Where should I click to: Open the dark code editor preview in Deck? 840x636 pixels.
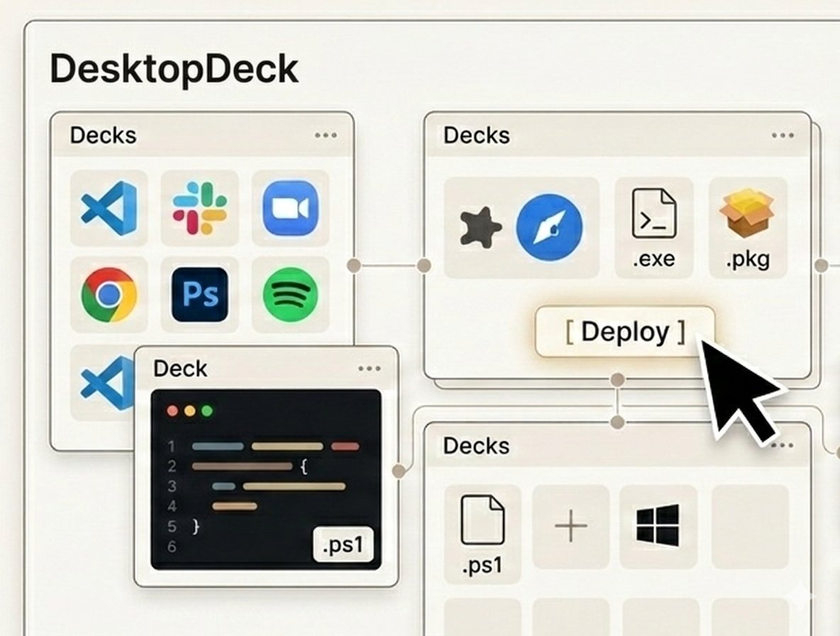(x=266, y=480)
